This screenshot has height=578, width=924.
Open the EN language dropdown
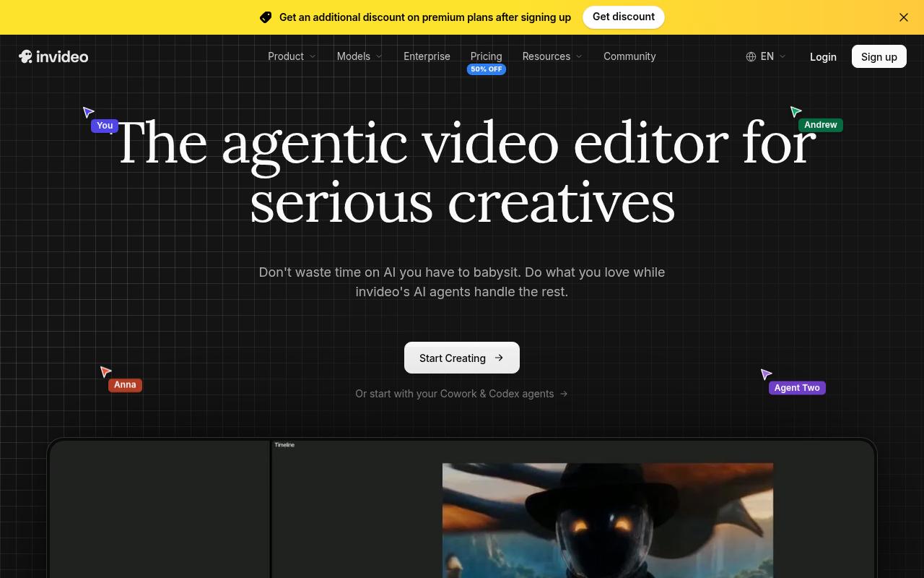coord(766,56)
